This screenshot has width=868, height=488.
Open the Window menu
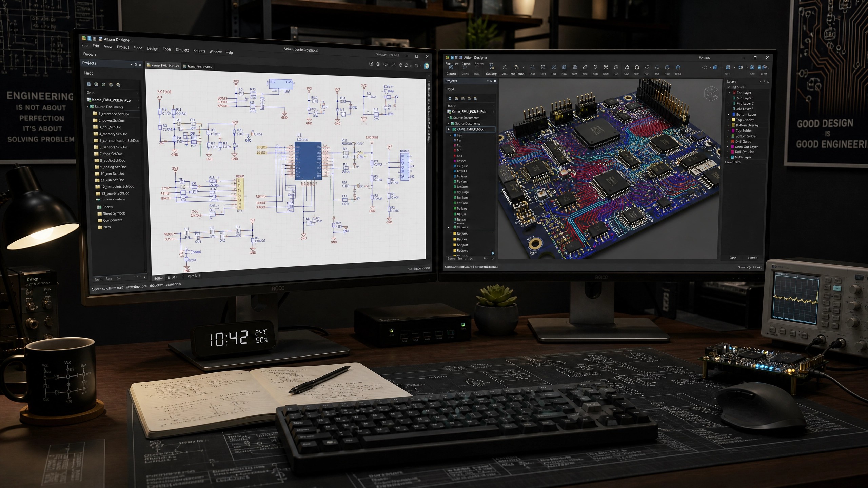click(215, 52)
